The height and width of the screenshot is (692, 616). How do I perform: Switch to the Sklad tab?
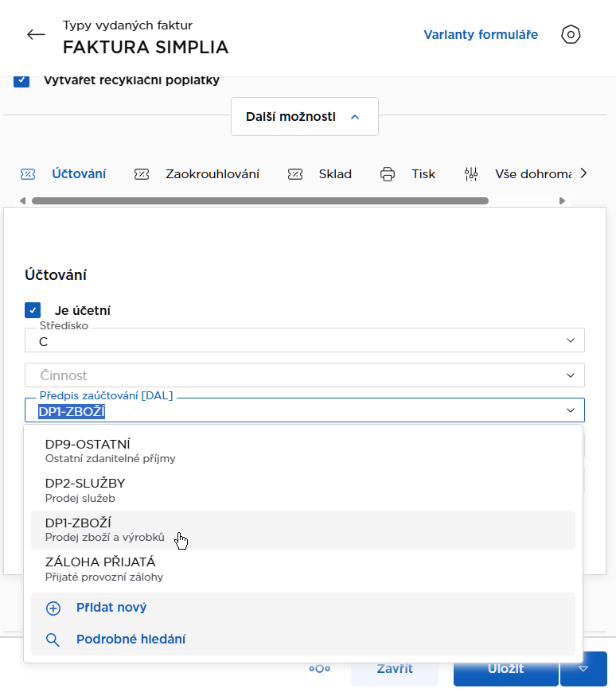pos(334,173)
